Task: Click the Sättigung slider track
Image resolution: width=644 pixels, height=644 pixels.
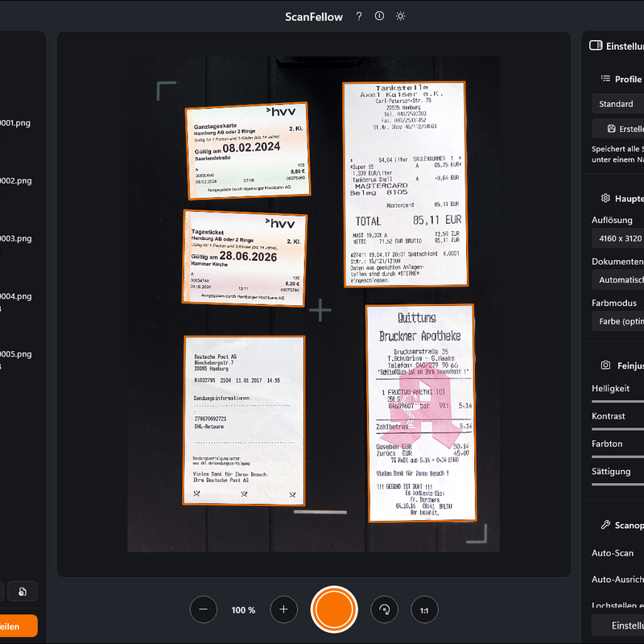Action: point(617,485)
